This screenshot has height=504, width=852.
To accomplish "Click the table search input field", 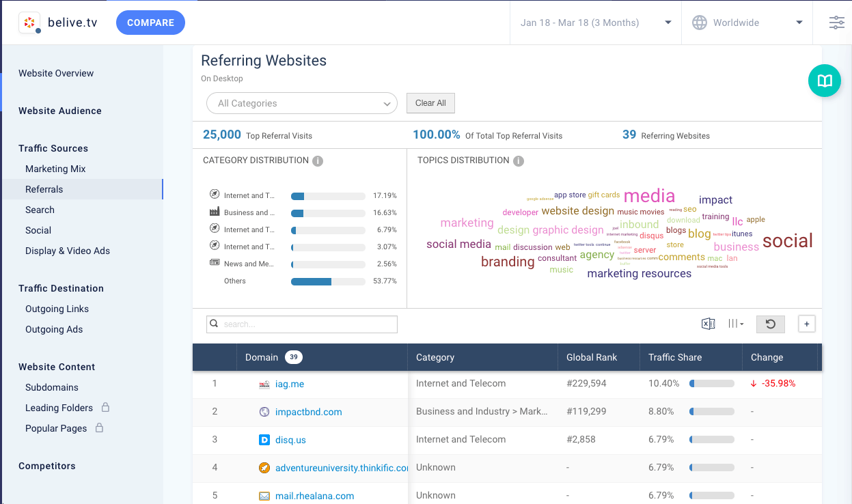I will [302, 324].
